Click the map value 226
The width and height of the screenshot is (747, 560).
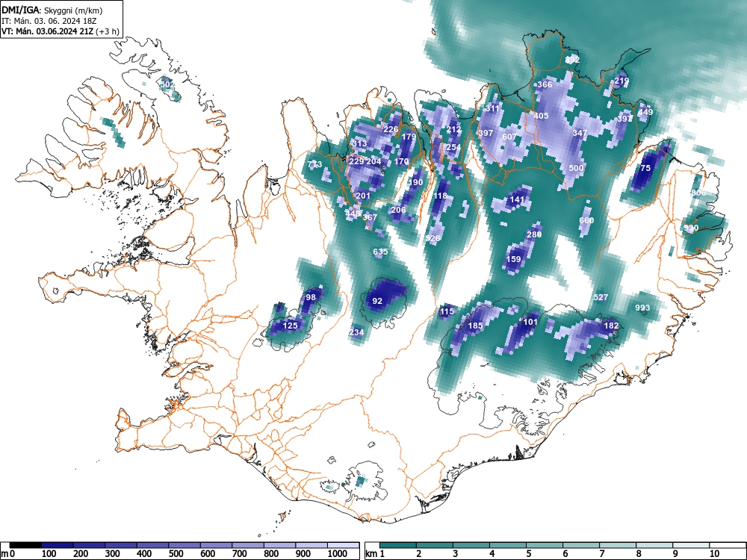pyautogui.click(x=391, y=129)
